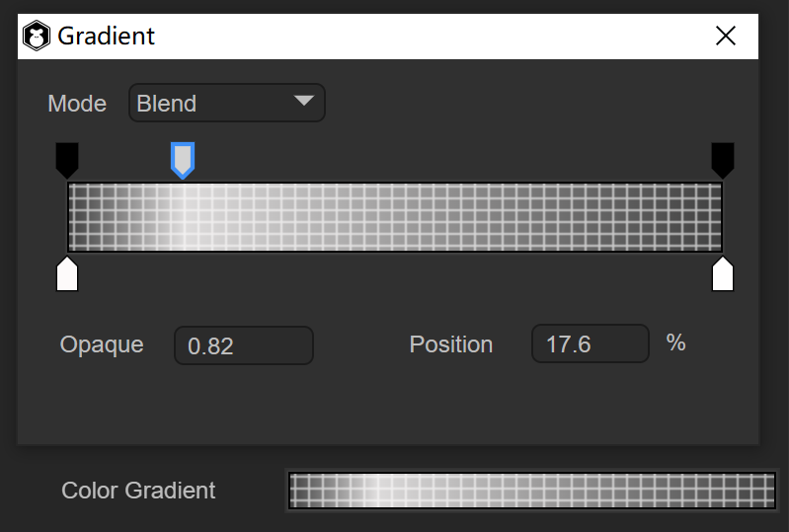Click inside the gradient editor bar

[395, 217]
